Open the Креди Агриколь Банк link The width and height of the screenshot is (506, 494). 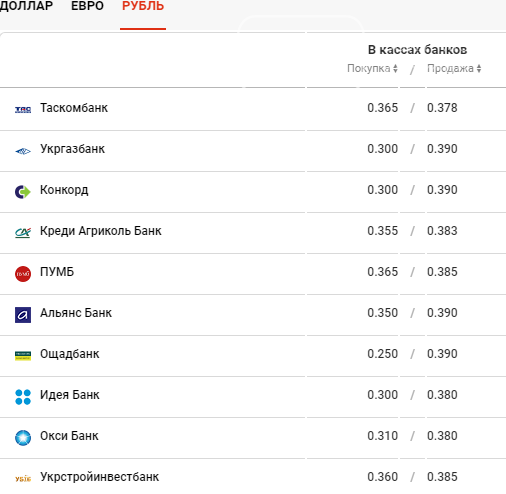(x=101, y=231)
